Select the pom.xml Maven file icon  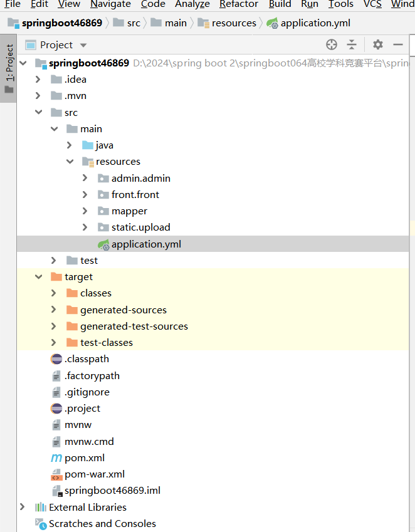(x=56, y=458)
